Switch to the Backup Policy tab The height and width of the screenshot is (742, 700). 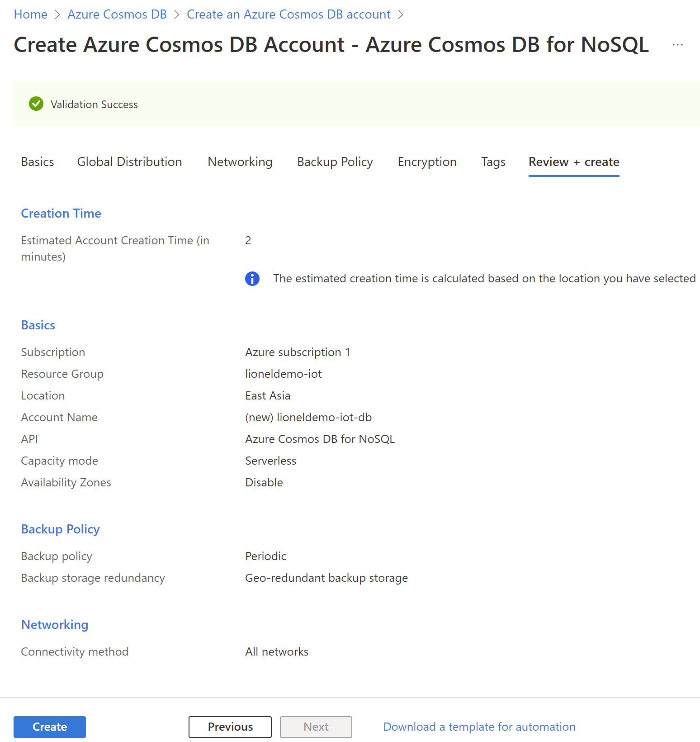click(335, 162)
